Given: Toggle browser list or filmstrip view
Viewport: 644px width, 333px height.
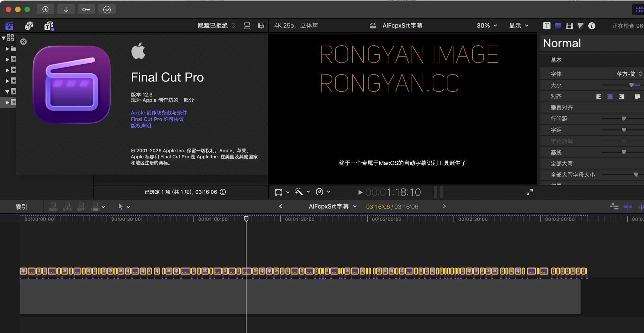Looking at the screenshot, I should point(247,25).
